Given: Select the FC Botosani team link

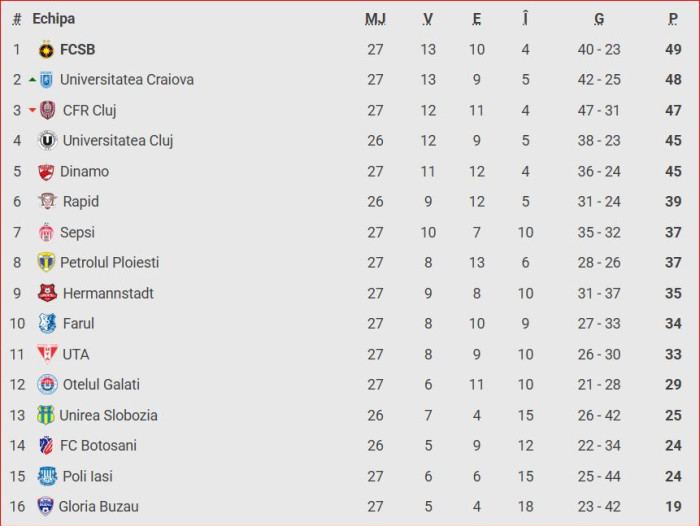Looking at the screenshot, I should [98, 446].
